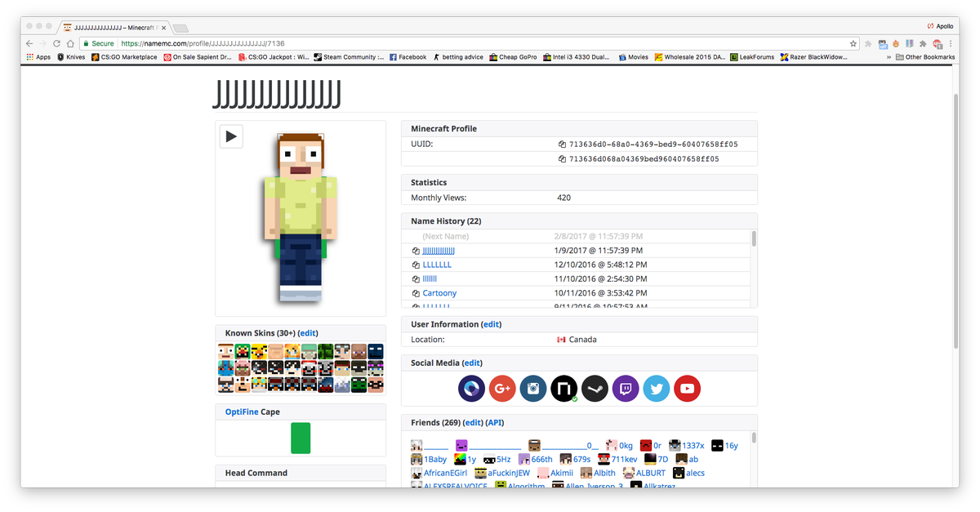The width and height of the screenshot is (980, 512).
Task: Click the Google+ social media icon
Action: 502,389
